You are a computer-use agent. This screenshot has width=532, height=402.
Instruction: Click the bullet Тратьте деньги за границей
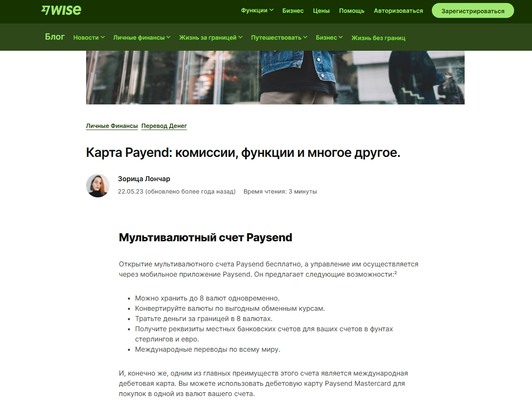tap(203, 318)
